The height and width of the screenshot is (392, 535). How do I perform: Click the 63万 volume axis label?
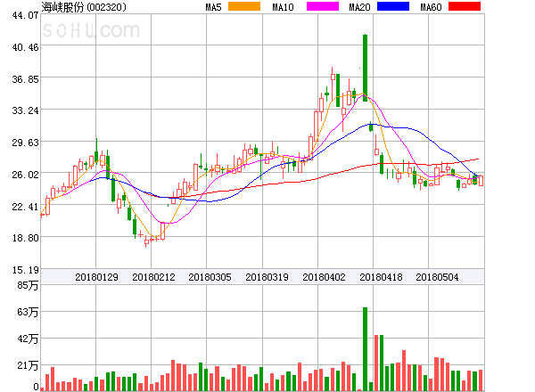tap(28, 312)
